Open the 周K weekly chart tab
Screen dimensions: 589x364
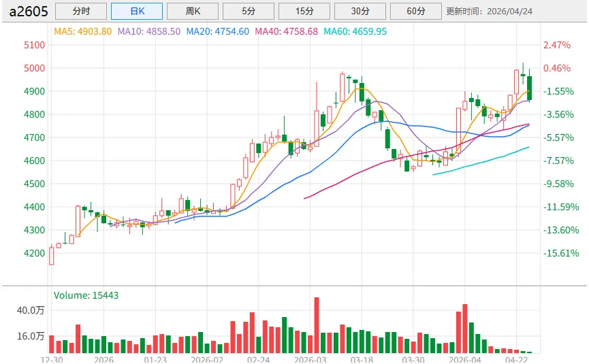point(193,11)
